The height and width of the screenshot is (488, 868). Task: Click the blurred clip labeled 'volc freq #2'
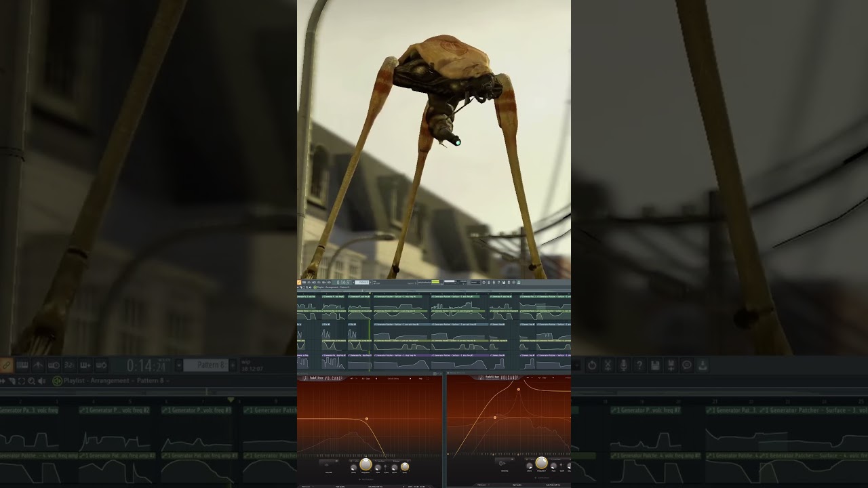(x=115, y=410)
